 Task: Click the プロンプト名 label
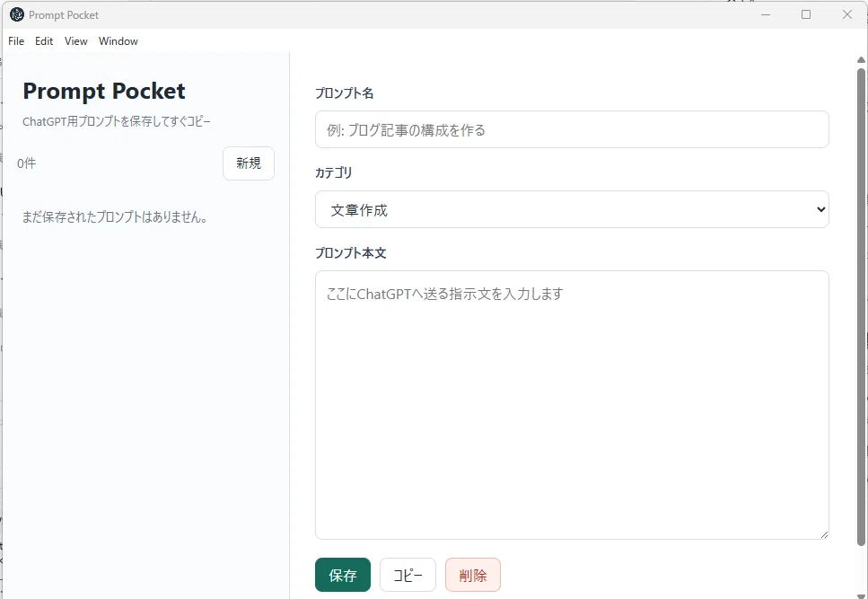[x=344, y=93]
